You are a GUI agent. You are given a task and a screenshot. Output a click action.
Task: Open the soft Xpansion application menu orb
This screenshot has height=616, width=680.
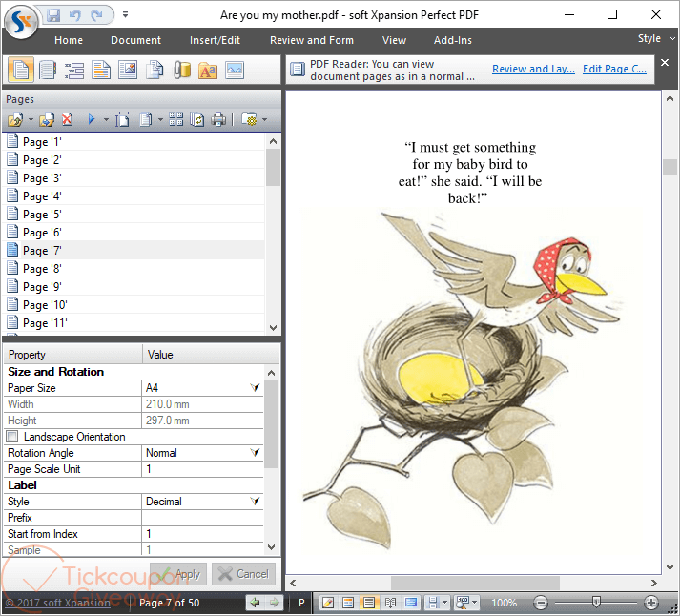coord(21,21)
